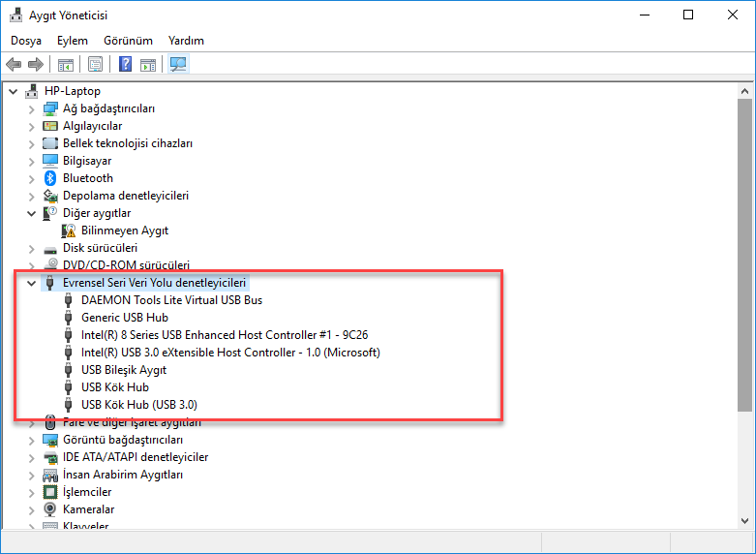
Task: Expand Bilgisayar category
Action: (x=31, y=161)
